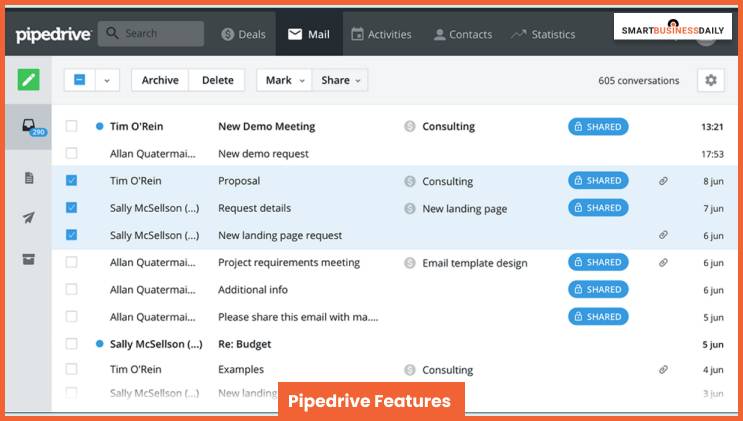Click SHARED badge in Please share this email row
This screenshot has height=421, width=743.
click(598, 317)
